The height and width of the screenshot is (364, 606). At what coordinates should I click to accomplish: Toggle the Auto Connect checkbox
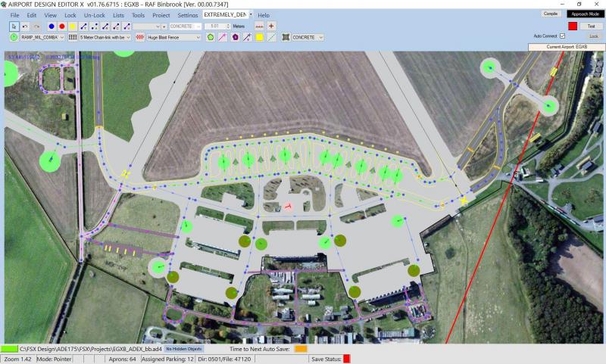point(561,36)
